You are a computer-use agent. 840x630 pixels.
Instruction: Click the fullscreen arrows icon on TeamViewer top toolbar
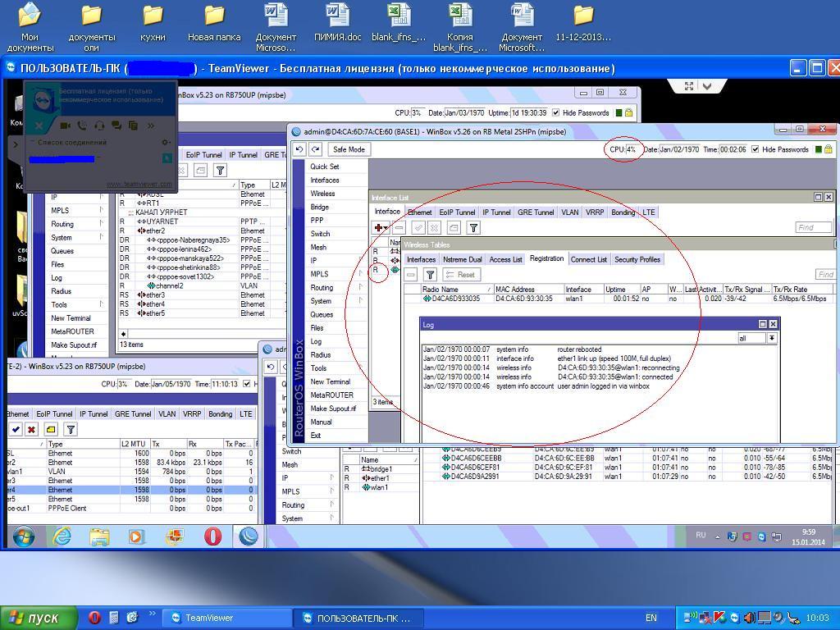[689, 86]
